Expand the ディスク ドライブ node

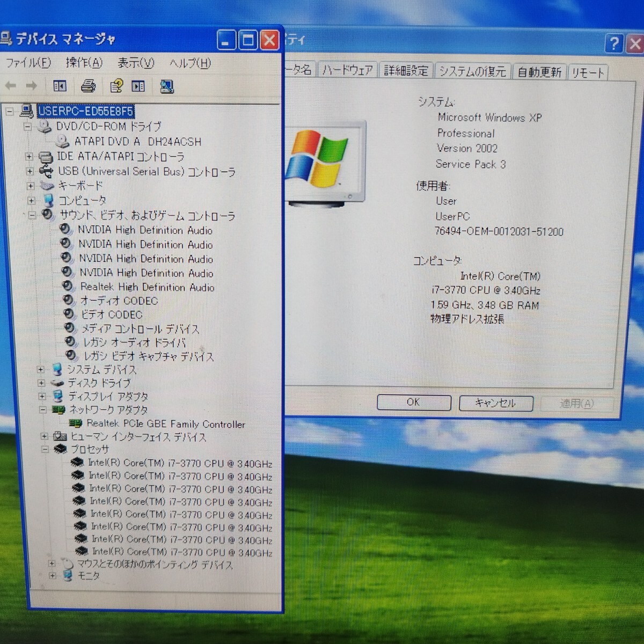point(41,383)
